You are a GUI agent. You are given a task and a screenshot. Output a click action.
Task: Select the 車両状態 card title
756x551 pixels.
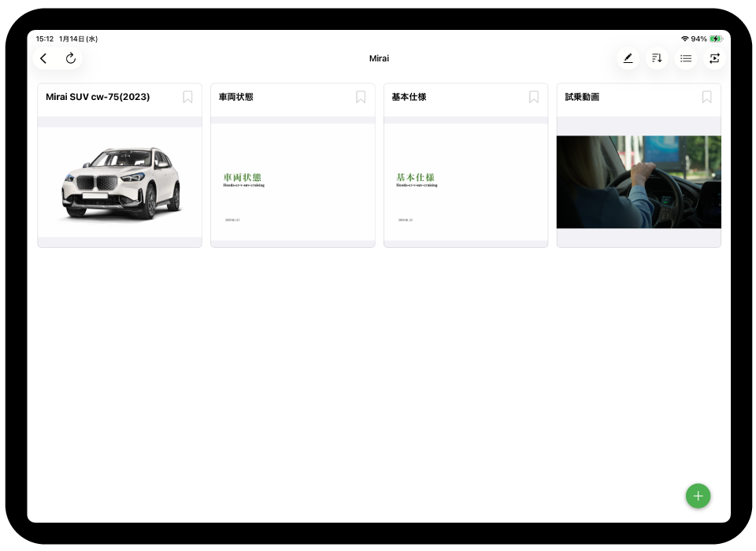[235, 97]
